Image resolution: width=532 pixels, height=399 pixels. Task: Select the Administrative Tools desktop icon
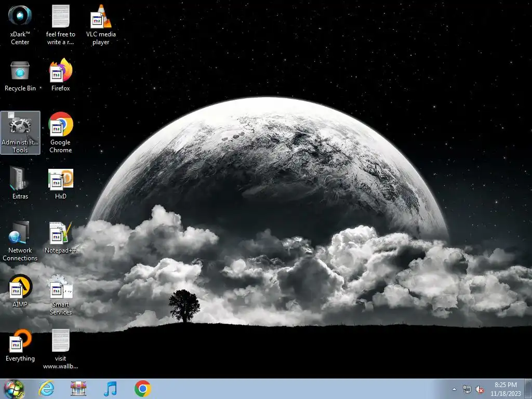click(20, 132)
